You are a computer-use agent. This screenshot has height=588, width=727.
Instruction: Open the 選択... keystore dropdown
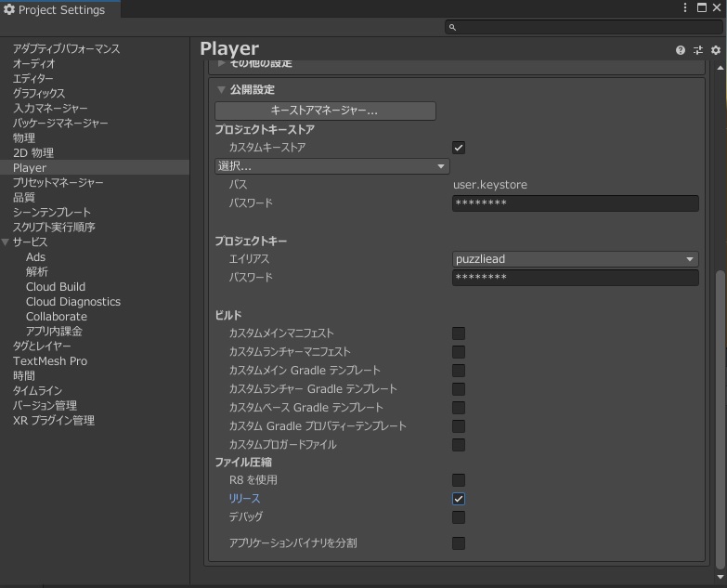click(332, 166)
